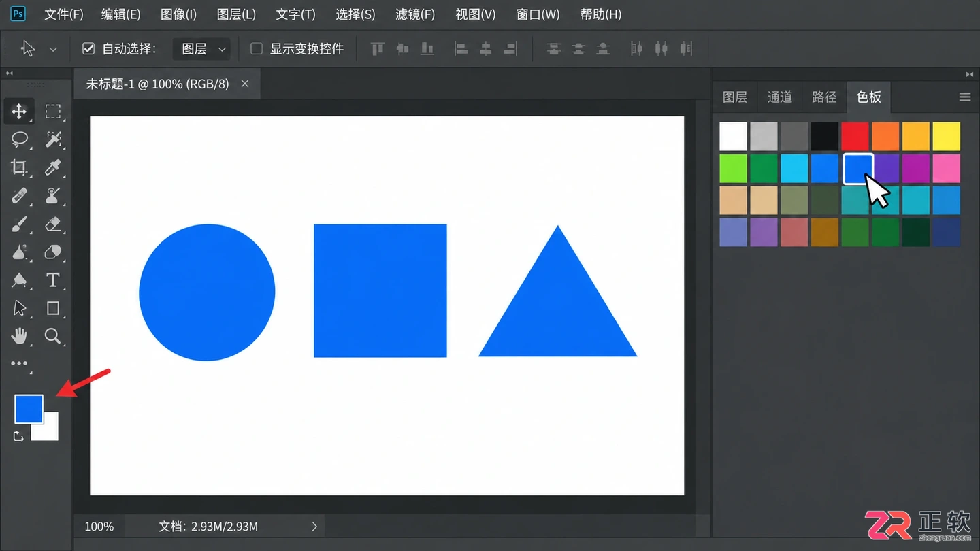
Task: Close the 未标题-1 document tab
Action: point(245,84)
